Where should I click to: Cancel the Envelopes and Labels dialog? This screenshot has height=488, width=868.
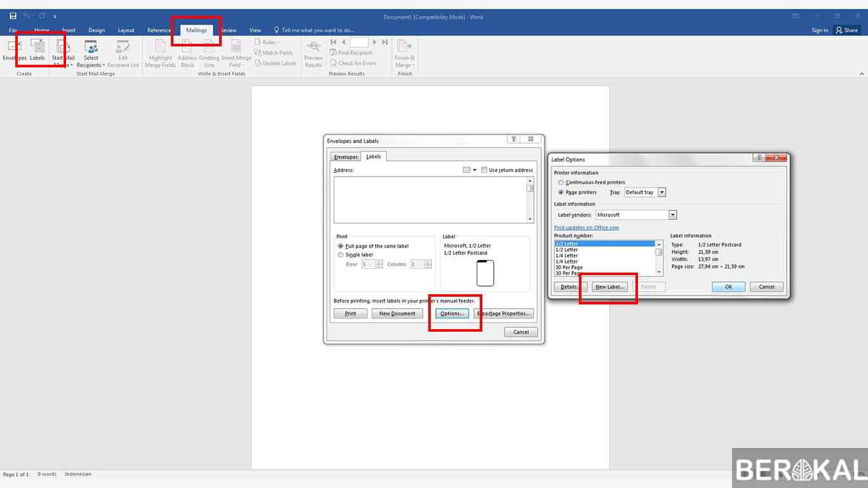point(521,332)
